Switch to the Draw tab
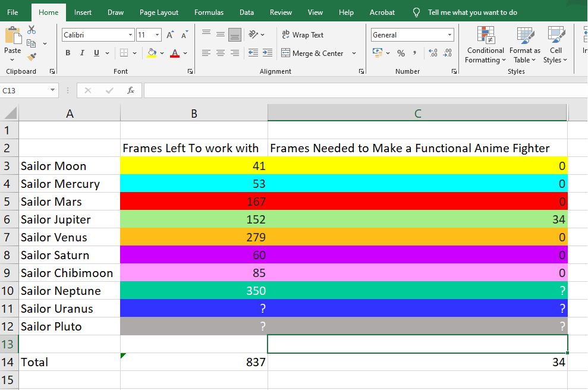 [115, 12]
